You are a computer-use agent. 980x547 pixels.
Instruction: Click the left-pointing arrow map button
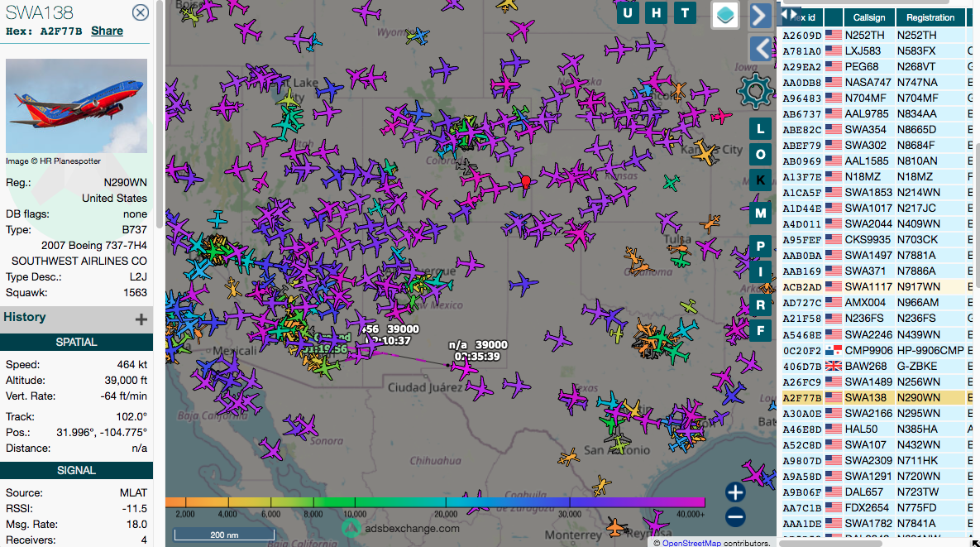pos(760,48)
